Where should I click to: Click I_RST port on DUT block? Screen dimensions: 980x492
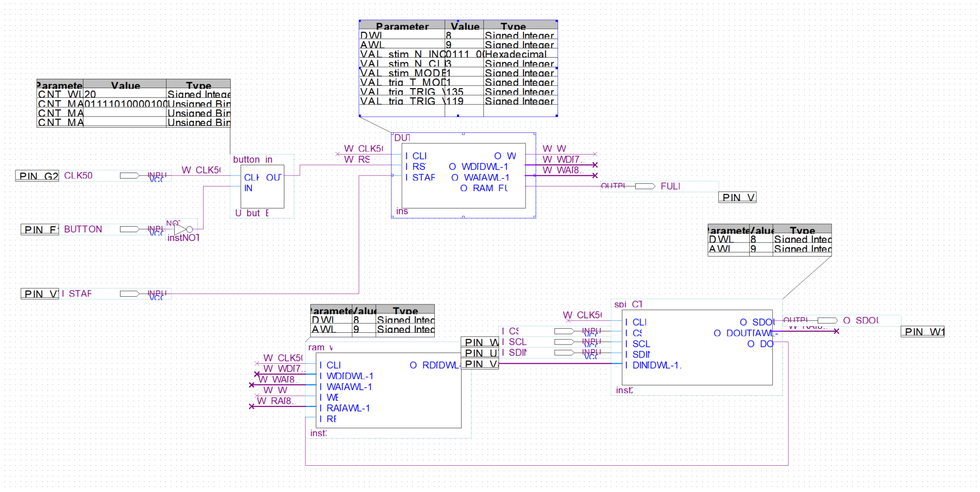(x=415, y=167)
